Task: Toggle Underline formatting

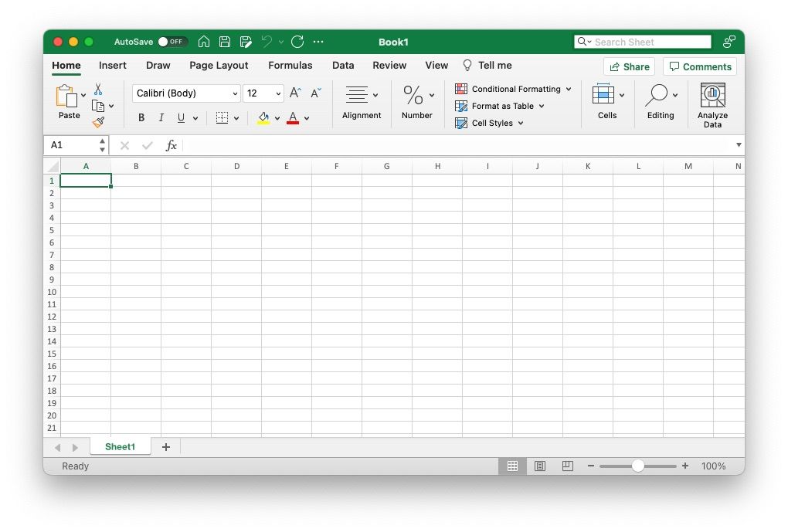Action: [x=179, y=117]
